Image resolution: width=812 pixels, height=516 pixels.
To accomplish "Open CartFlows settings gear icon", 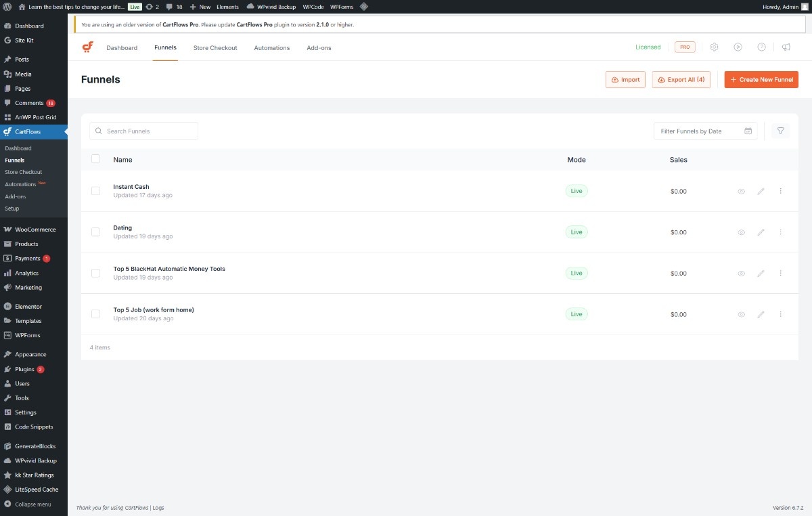I will point(714,47).
